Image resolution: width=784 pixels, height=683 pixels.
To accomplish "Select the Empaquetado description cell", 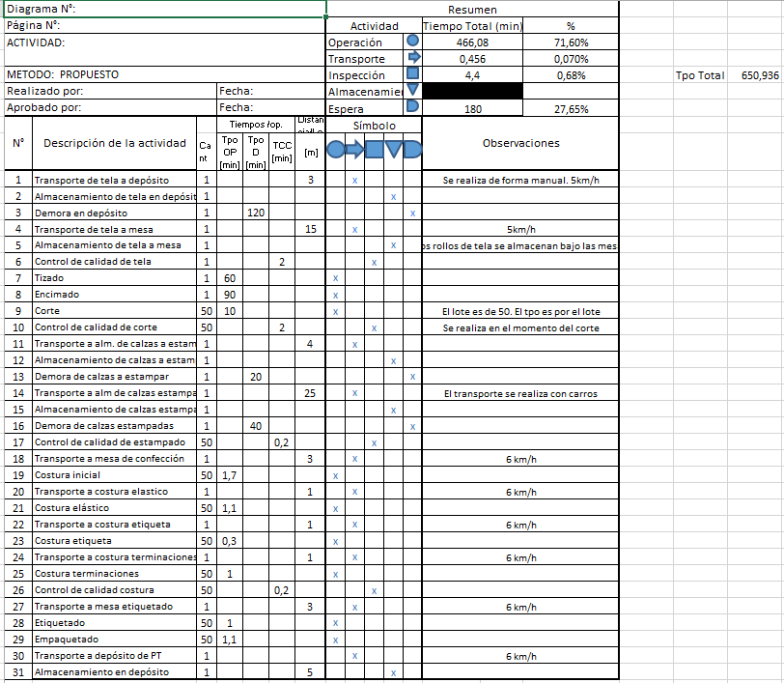I will (115, 640).
